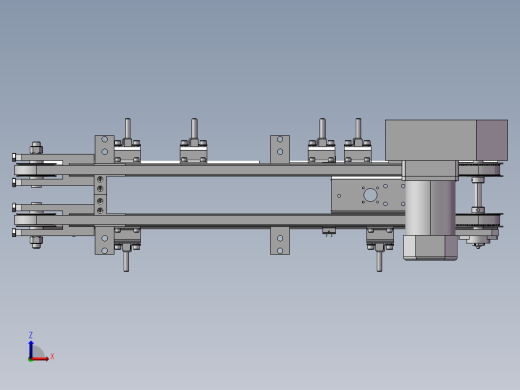
Task: Select the large circular hole in the motor mounting plate
Action: 370,195
